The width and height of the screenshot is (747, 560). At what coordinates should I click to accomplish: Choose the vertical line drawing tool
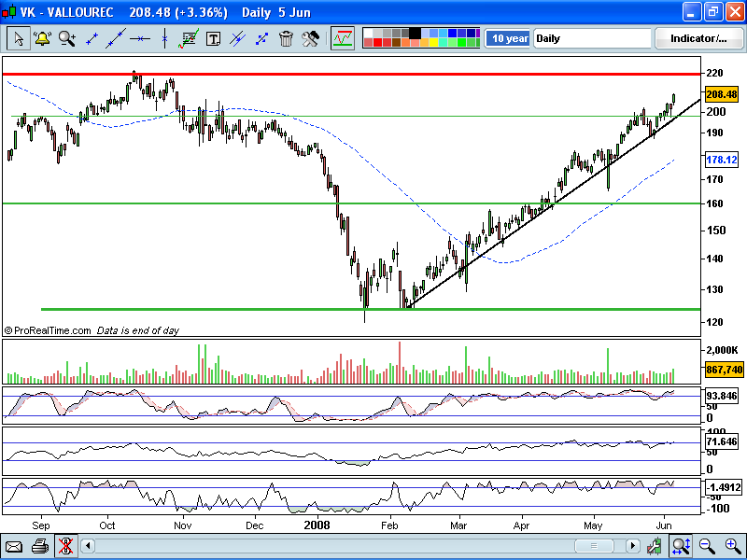click(x=164, y=38)
